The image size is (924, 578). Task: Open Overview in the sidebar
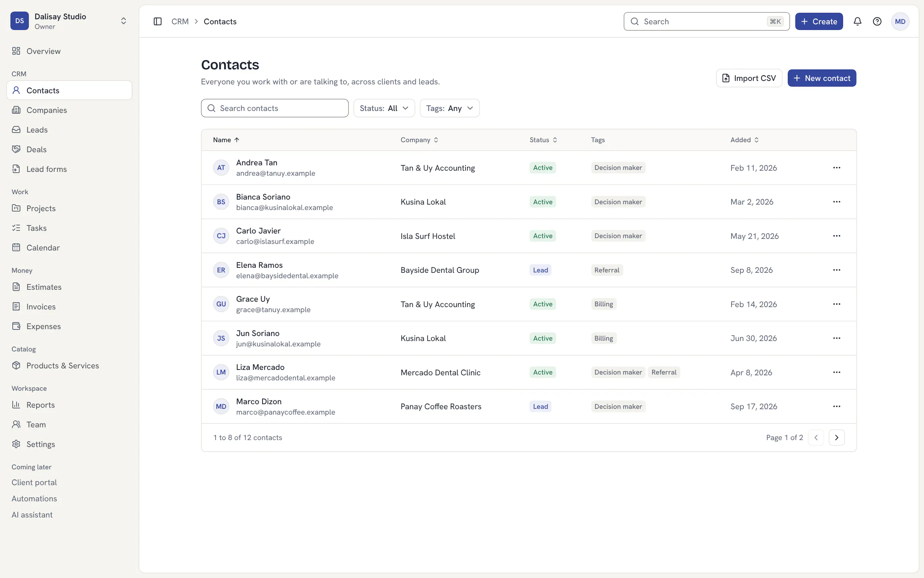pos(69,51)
